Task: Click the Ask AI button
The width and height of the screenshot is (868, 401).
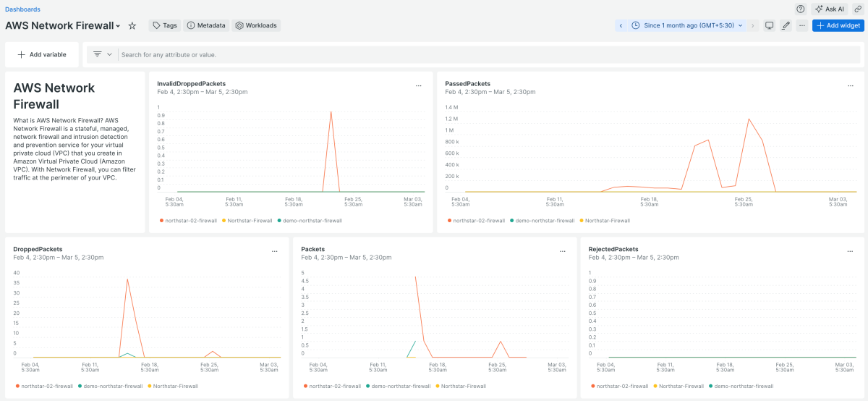Action: click(830, 9)
